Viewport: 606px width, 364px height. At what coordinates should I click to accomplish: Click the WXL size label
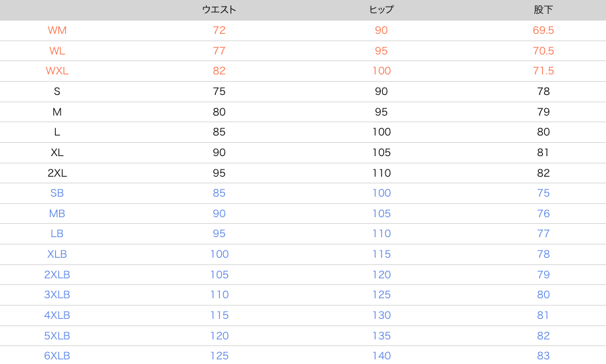point(57,70)
